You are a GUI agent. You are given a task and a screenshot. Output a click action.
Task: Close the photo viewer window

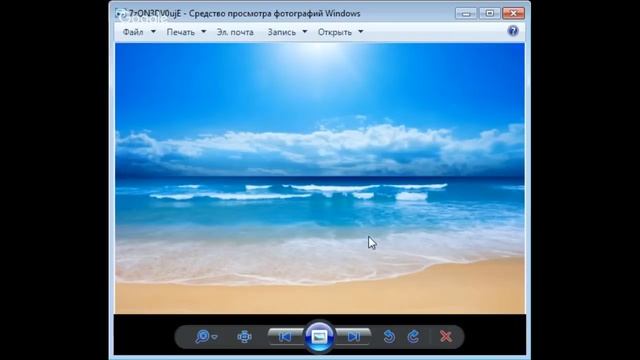pos(513,13)
